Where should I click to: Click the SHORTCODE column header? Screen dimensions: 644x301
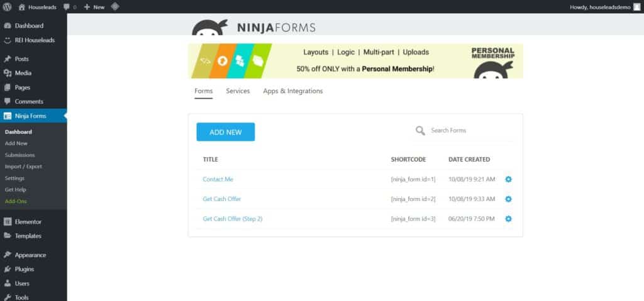408,160
